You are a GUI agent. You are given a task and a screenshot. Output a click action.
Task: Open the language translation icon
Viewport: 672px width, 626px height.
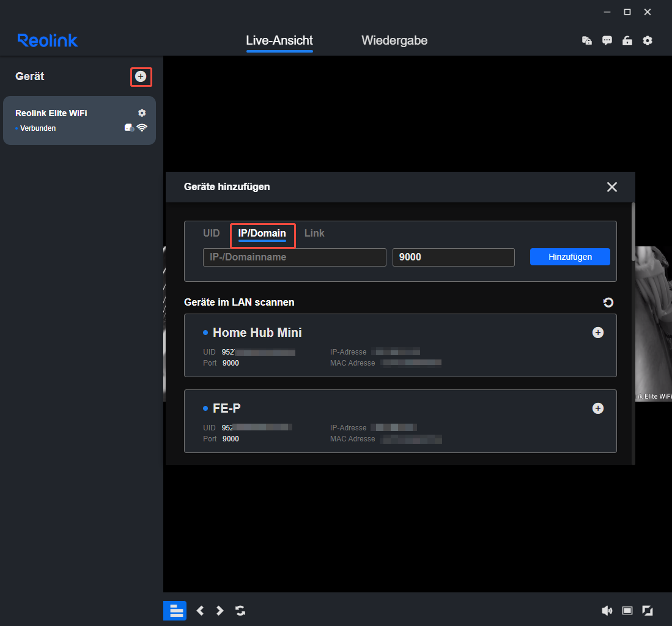click(x=587, y=41)
